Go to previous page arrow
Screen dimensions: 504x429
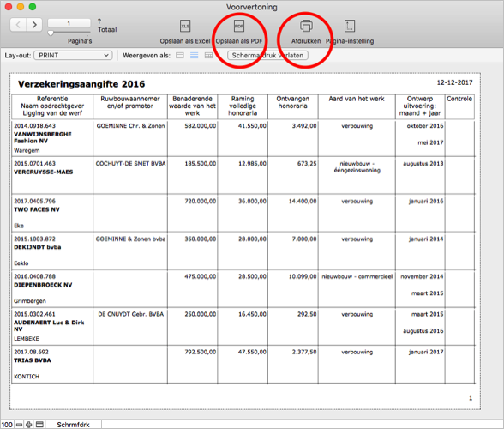[18, 25]
